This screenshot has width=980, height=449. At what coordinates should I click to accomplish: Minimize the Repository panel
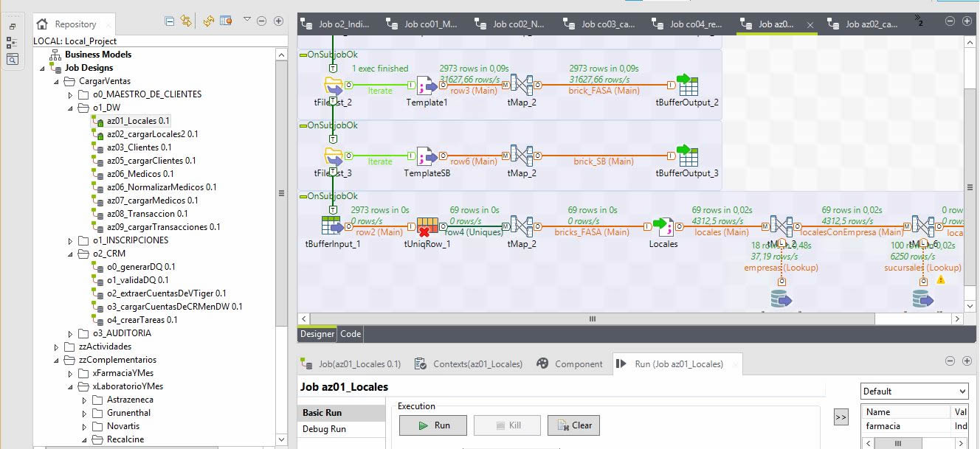click(263, 21)
